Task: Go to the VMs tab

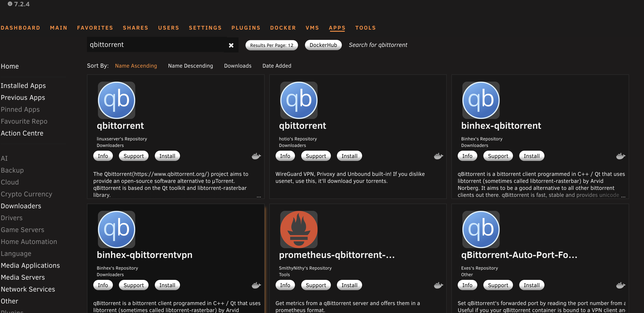Action: [x=312, y=28]
